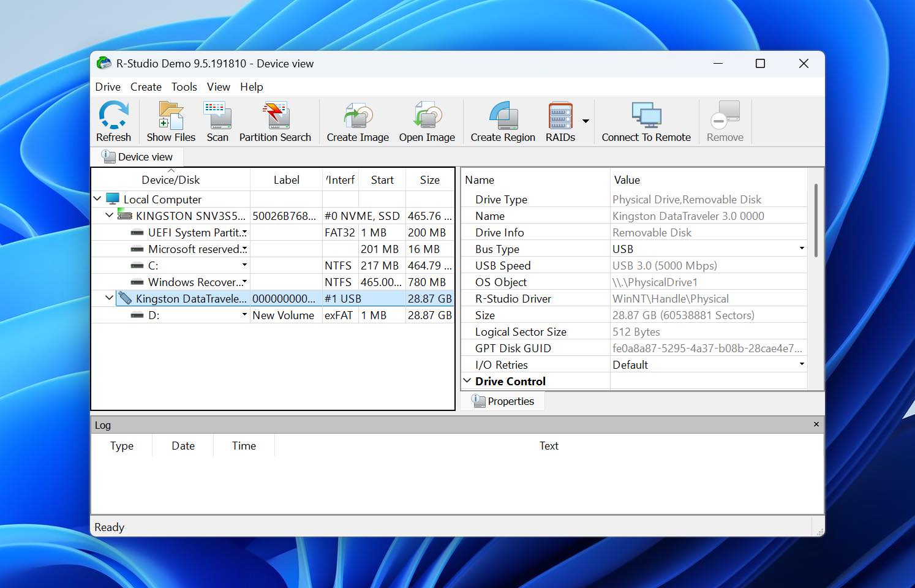
Task: Open the UEFI System Partition dropdown arrow
Action: 244,232
